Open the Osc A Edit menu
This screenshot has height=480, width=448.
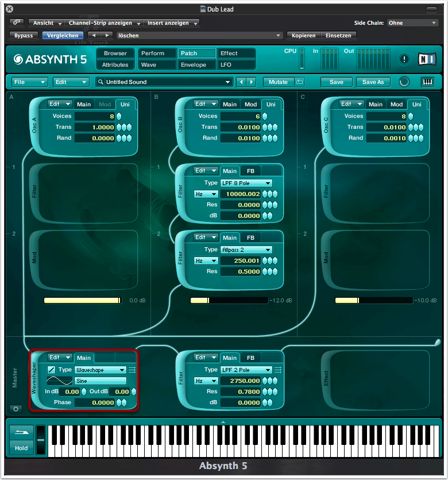coord(60,104)
